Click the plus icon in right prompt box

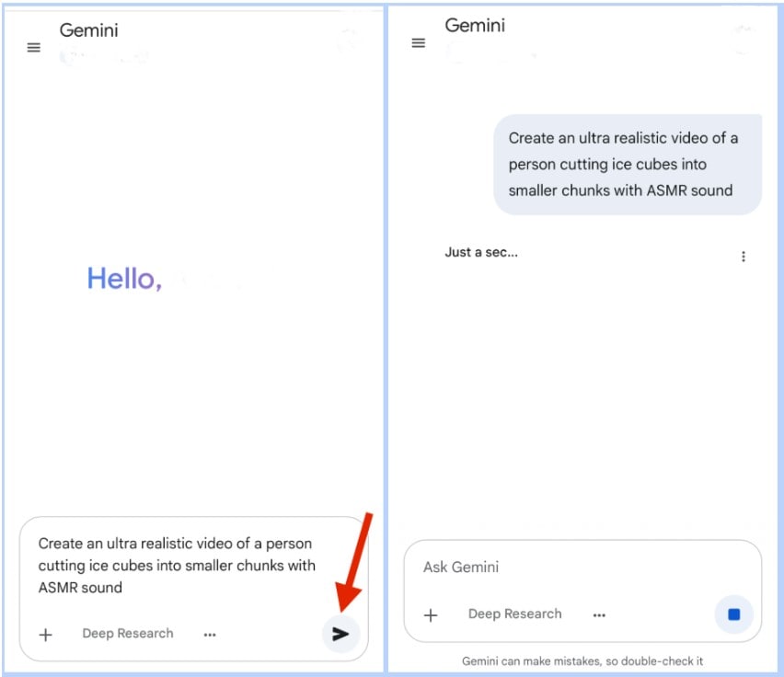[431, 615]
